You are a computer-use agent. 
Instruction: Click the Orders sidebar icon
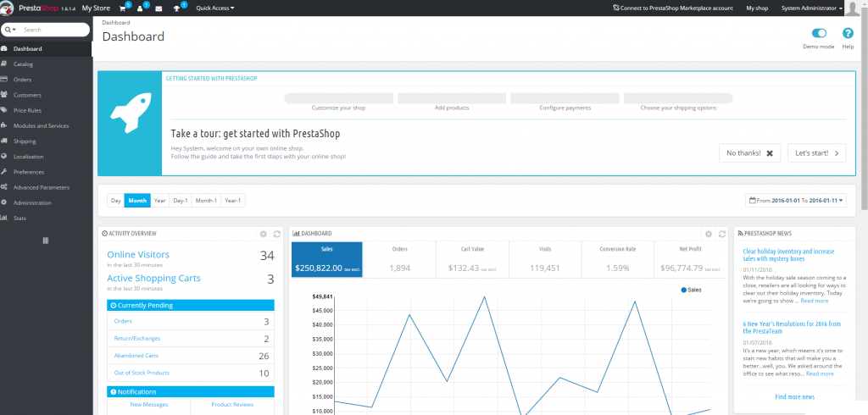4,79
